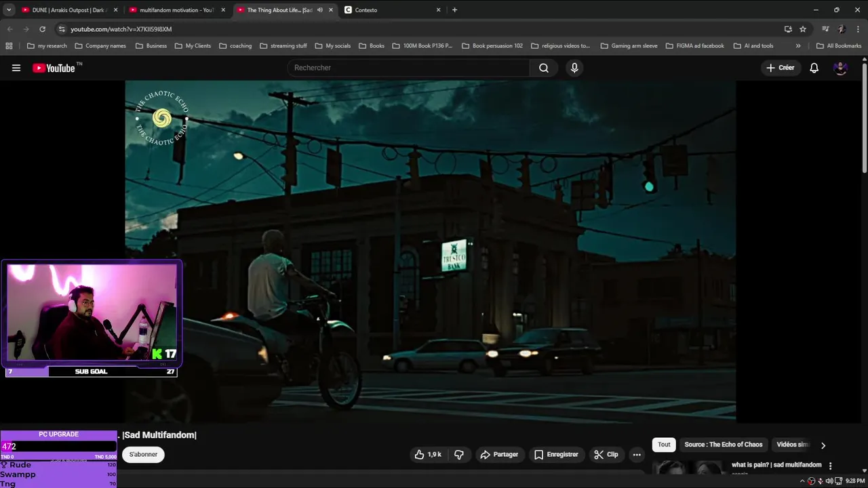Open the 'Gaming arm sleeve' bookmark folder
The width and height of the screenshot is (868, 488).
[629, 46]
